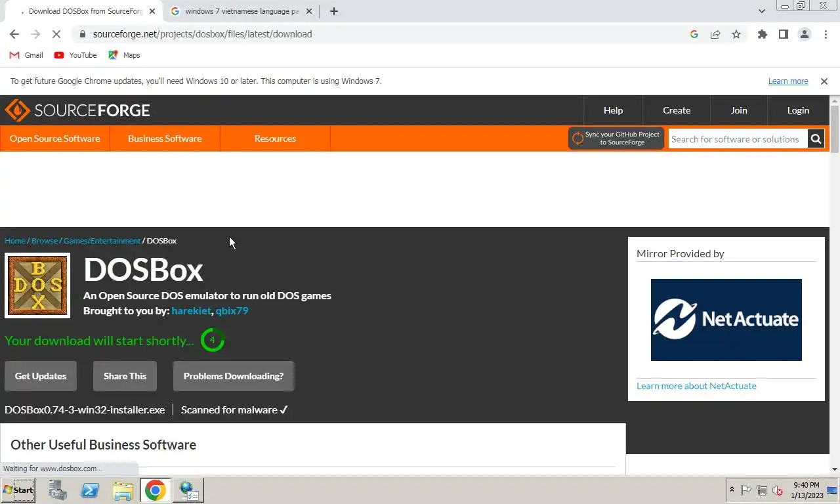840x504 pixels.
Task: Click the page vertical scrollbar
Action: pos(835,128)
